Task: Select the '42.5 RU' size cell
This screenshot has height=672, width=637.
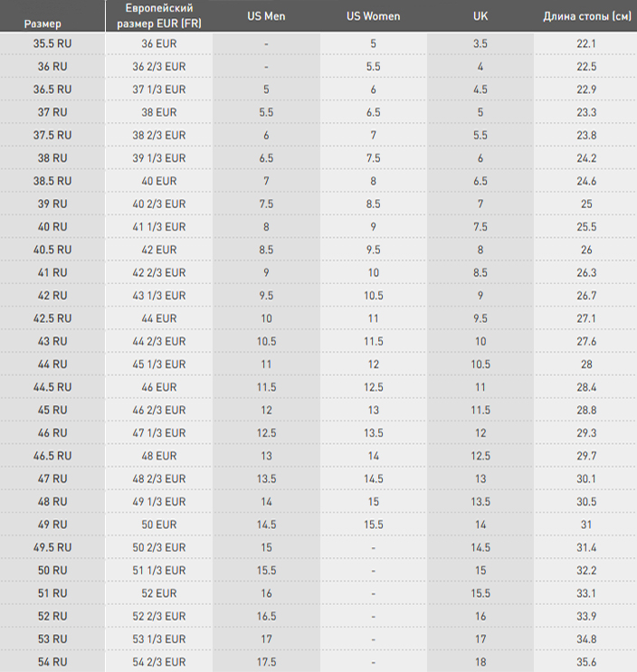Action: 52,318
